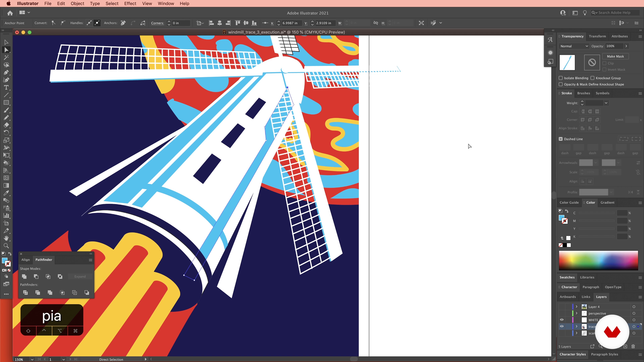
Task: Click Remove selected anchor points icon
Action: [x=123, y=23]
